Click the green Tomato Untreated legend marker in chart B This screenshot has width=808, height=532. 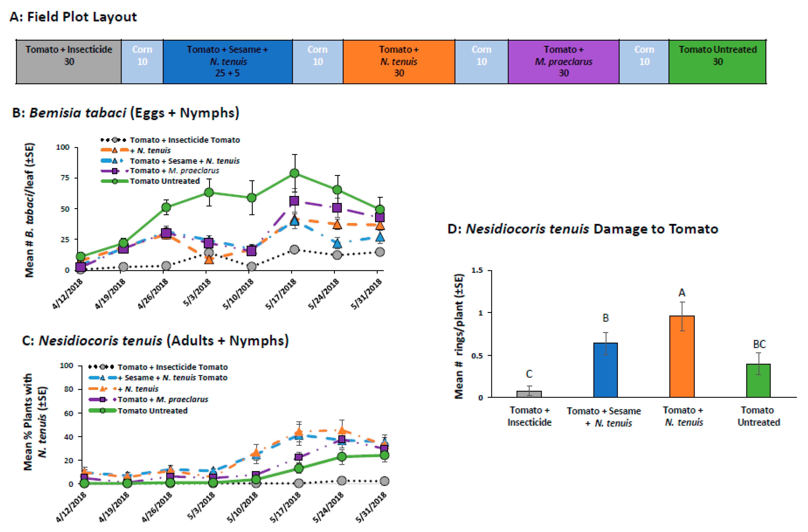(115, 181)
